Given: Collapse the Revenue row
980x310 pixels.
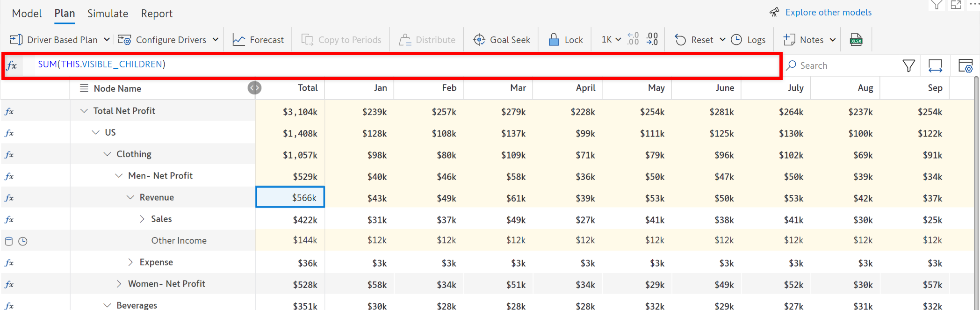Looking at the screenshot, I should 130,197.
